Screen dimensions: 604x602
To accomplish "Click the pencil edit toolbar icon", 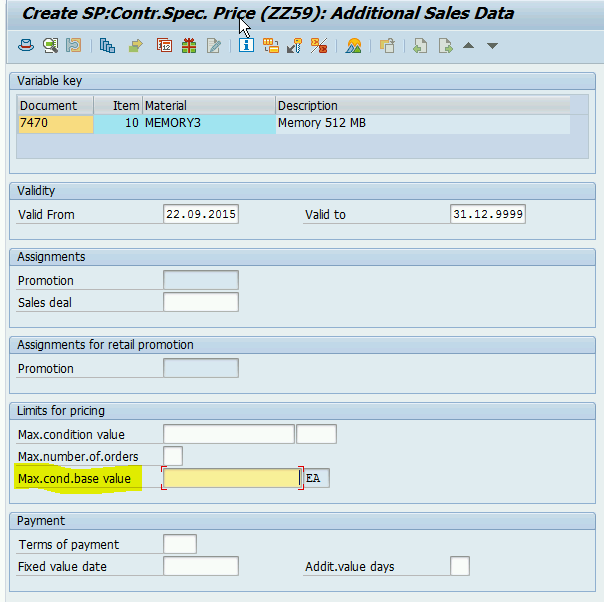I will click(213, 46).
